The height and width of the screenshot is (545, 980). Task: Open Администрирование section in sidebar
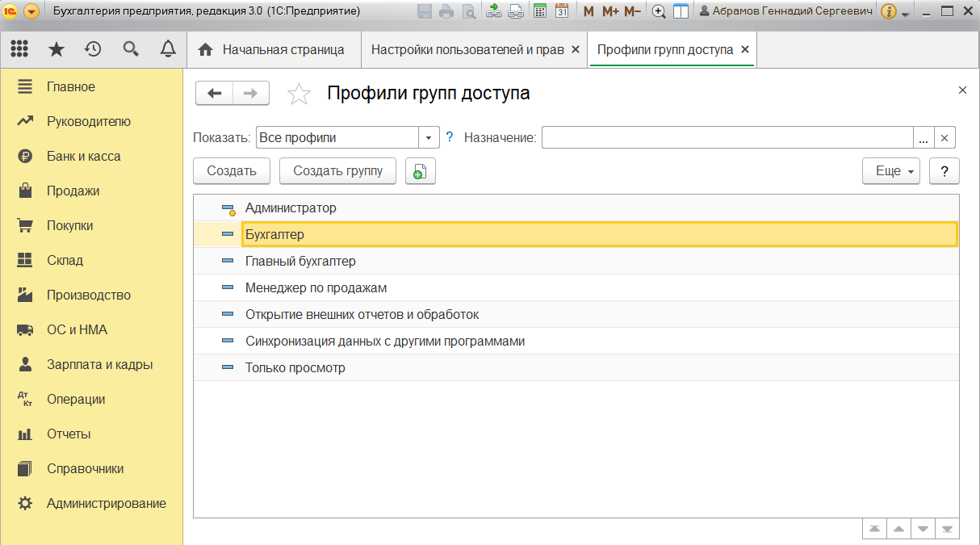pyautogui.click(x=106, y=503)
